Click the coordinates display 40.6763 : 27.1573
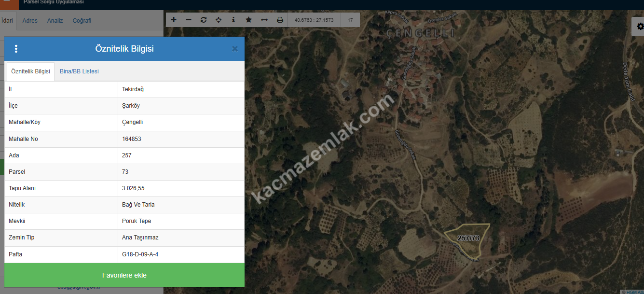 pyautogui.click(x=314, y=20)
